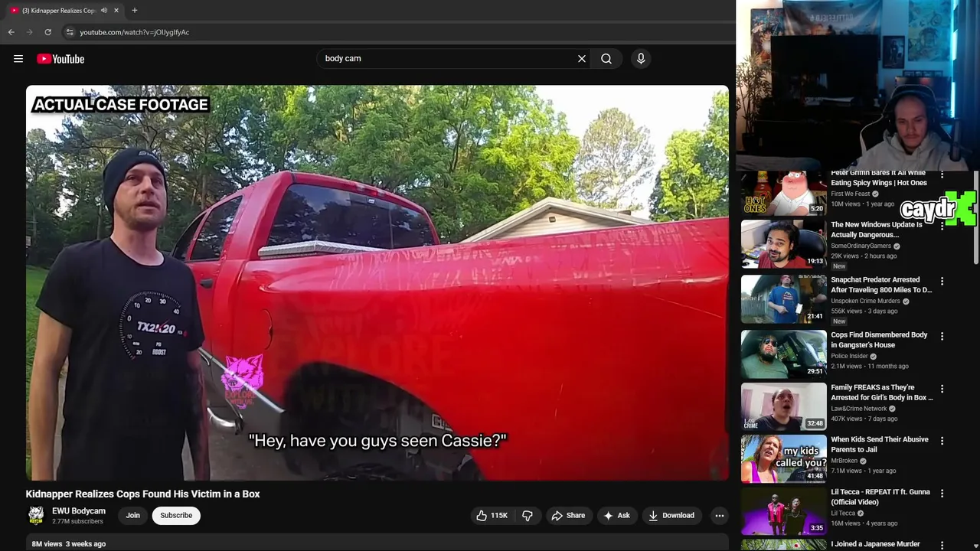The image size is (980, 551).
Task: Share the video
Action: point(568,516)
